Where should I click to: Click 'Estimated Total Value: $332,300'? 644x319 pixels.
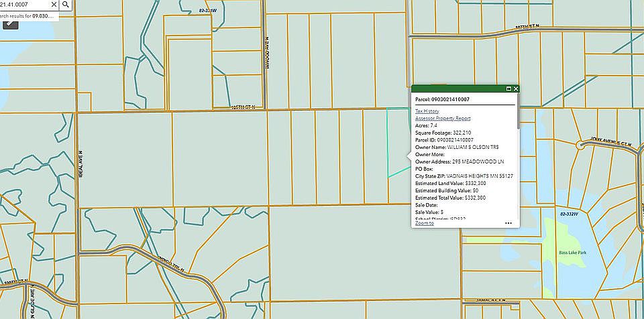(451, 198)
